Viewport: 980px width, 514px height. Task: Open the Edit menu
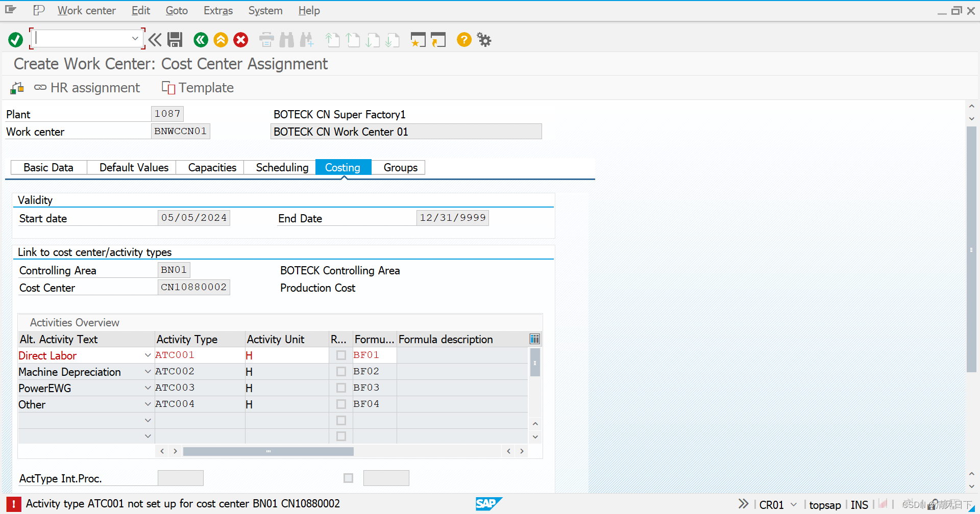(141, 11)
